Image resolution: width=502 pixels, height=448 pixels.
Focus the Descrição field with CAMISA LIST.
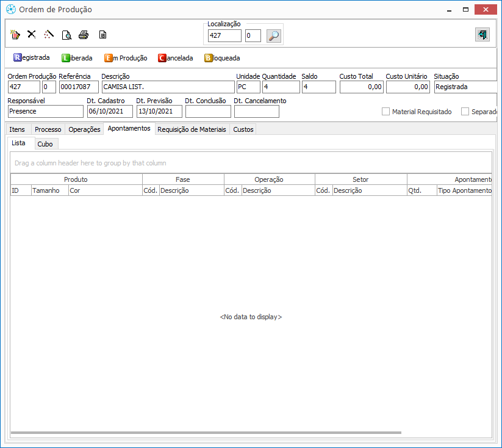click(168, 87)
